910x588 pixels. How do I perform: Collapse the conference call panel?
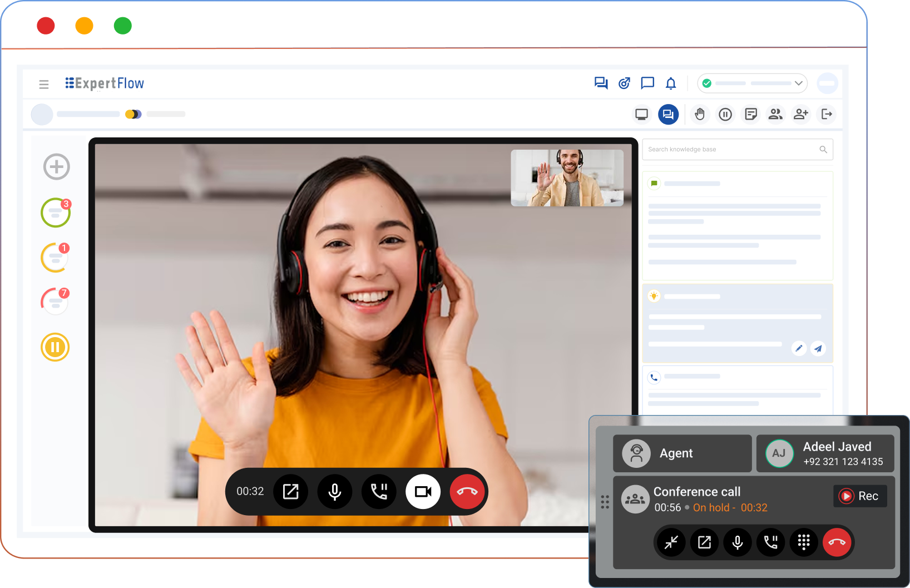pos(671,542)
